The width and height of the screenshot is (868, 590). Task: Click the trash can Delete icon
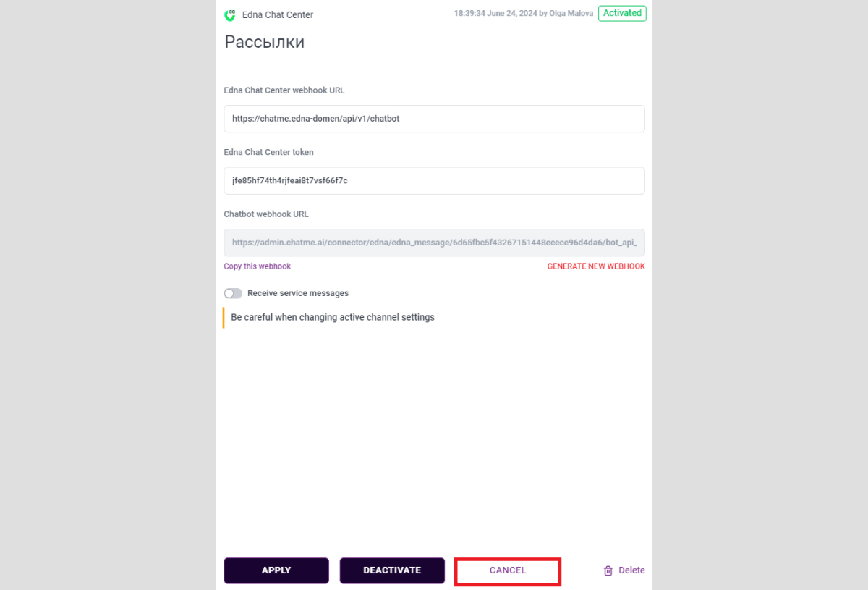[x=608, y=570]
